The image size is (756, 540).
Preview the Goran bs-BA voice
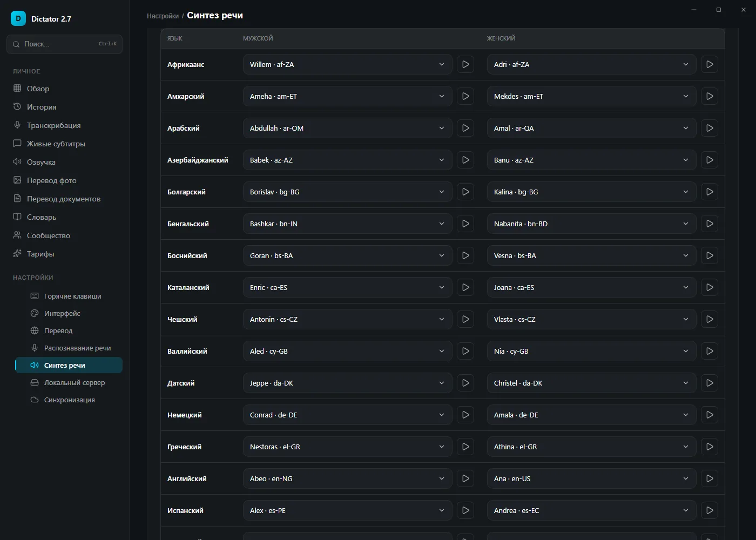465,255
